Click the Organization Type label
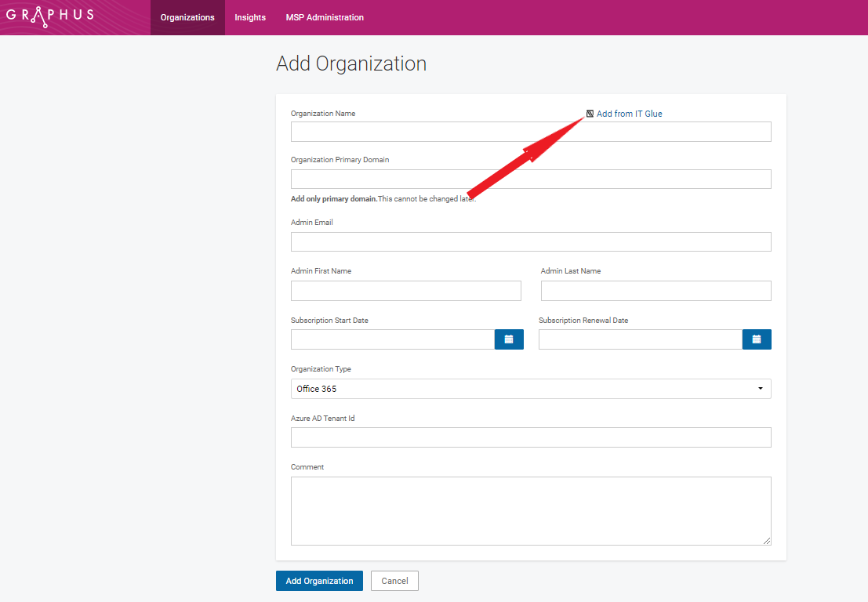868x602 pixels. coord(321,369)
